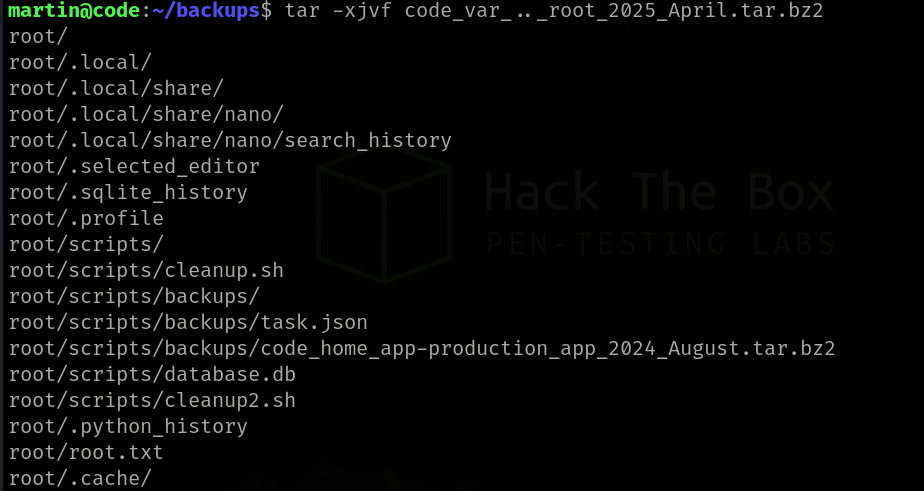Click the root/scripts/database.db line
This screenshot has width=924, height=491.
(x=152, y=374)
